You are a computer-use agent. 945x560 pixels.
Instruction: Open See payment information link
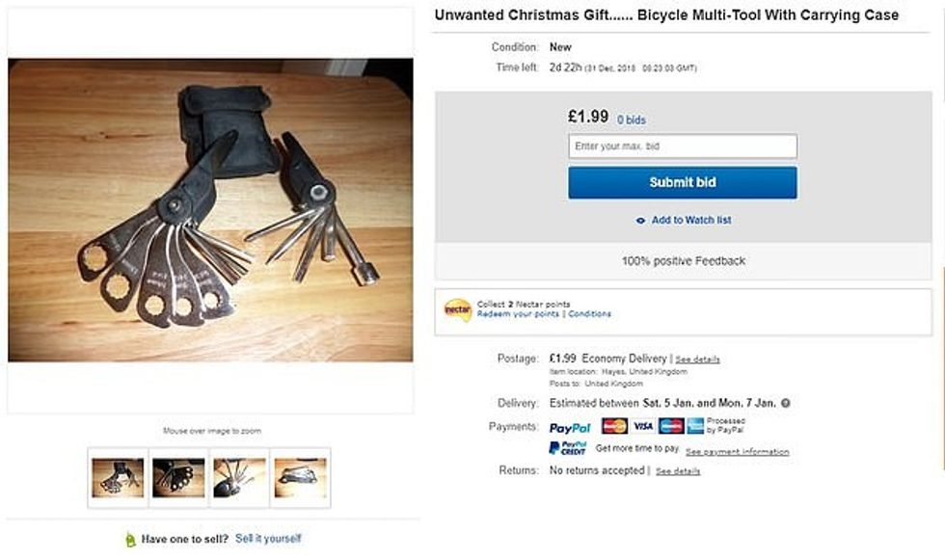pyautogui.click(x=737, y=452)
